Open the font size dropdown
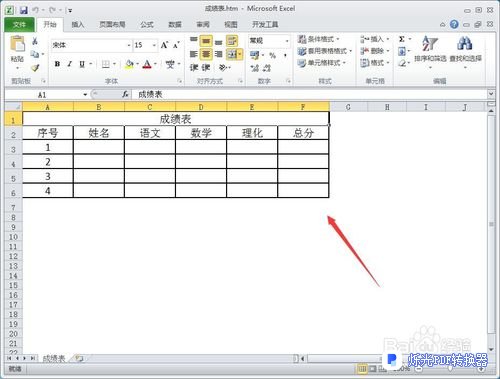The image size is (500, 379). click(154, 45)
